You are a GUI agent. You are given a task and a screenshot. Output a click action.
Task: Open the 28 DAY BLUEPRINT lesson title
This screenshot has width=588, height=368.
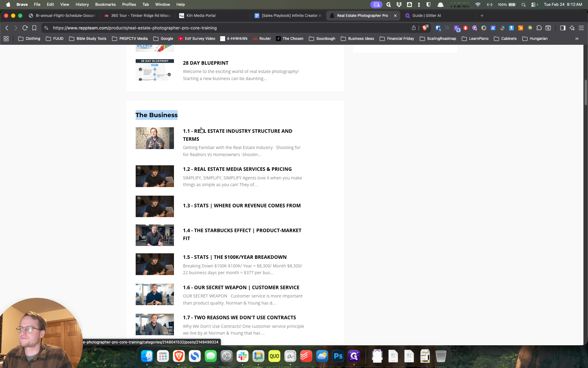(206, 63)
